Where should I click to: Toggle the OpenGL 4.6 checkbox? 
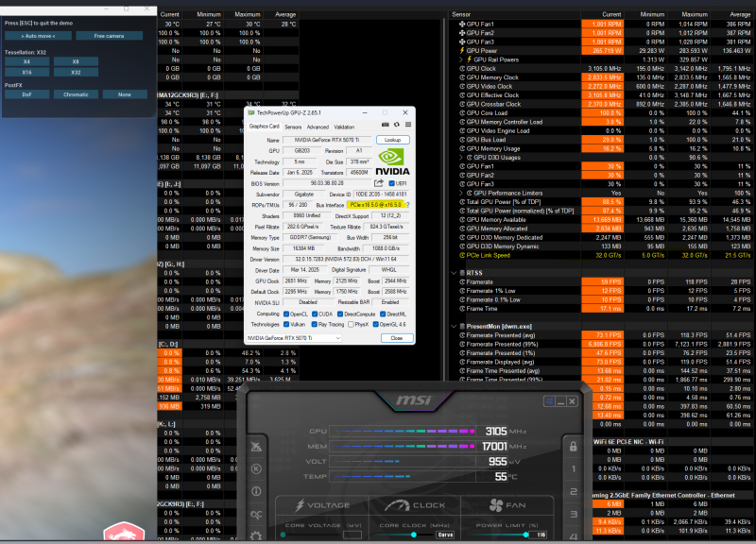pos(375,324)
